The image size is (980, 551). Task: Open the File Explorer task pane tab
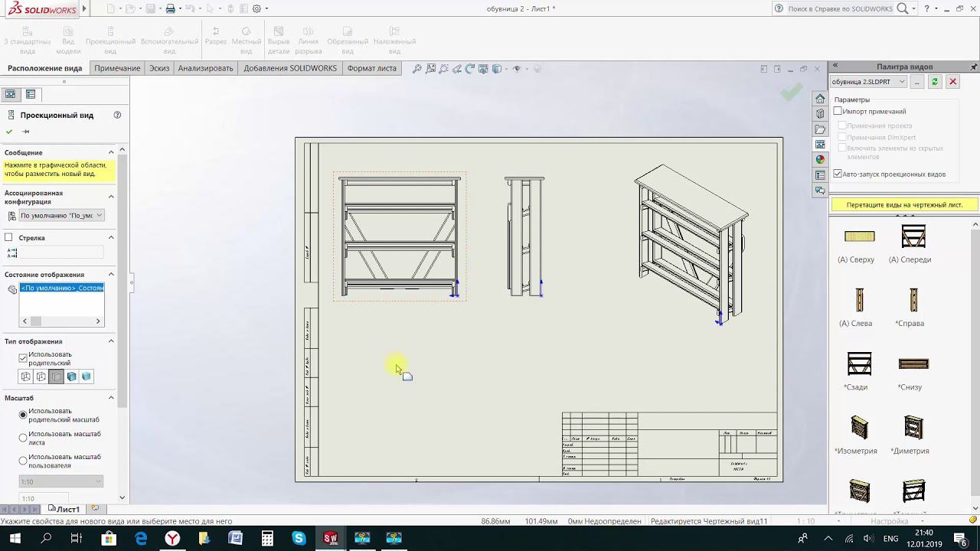(820, 129)
